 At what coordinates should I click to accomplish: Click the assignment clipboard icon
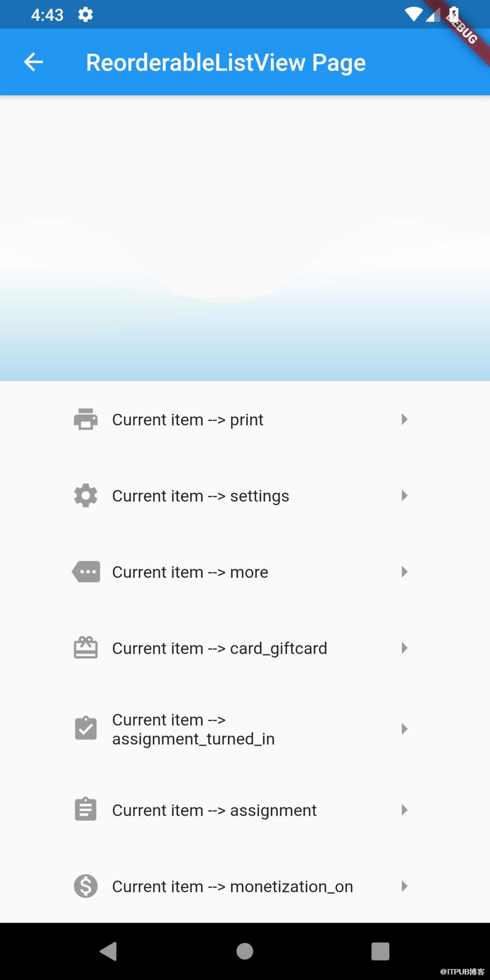[86, 809]
